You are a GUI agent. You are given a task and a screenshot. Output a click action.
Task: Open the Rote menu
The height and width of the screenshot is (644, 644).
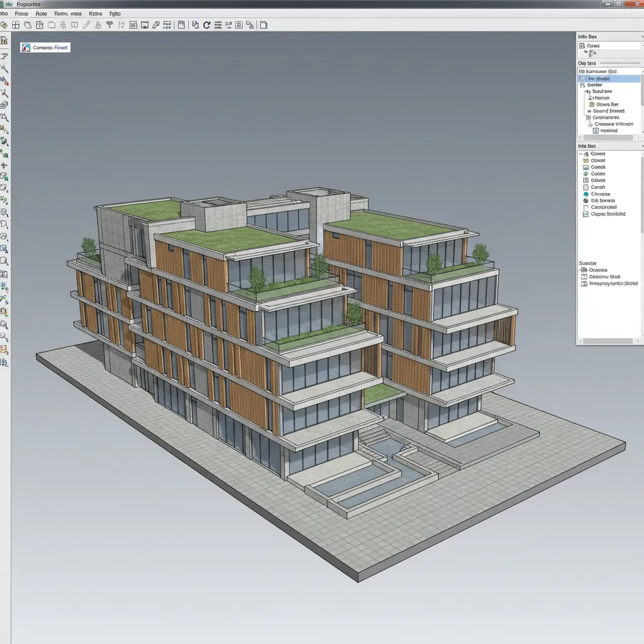click(x=42, y=13)
